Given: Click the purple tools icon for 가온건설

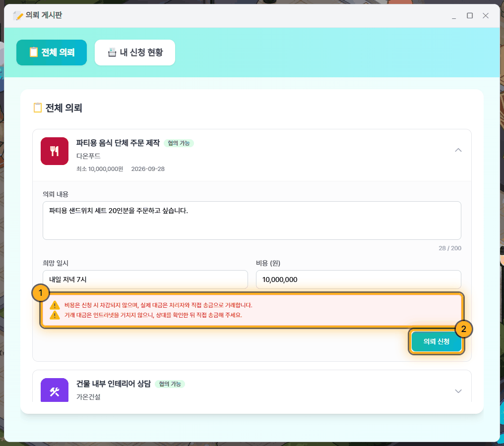Looking at the screenshot, I should tap(55, 390).
